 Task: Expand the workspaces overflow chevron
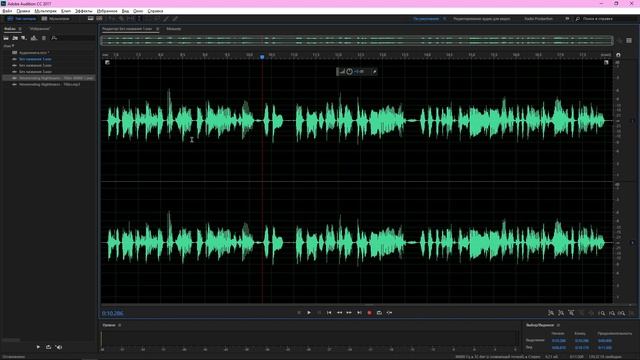pyautogui.click(x=567, y=19)
